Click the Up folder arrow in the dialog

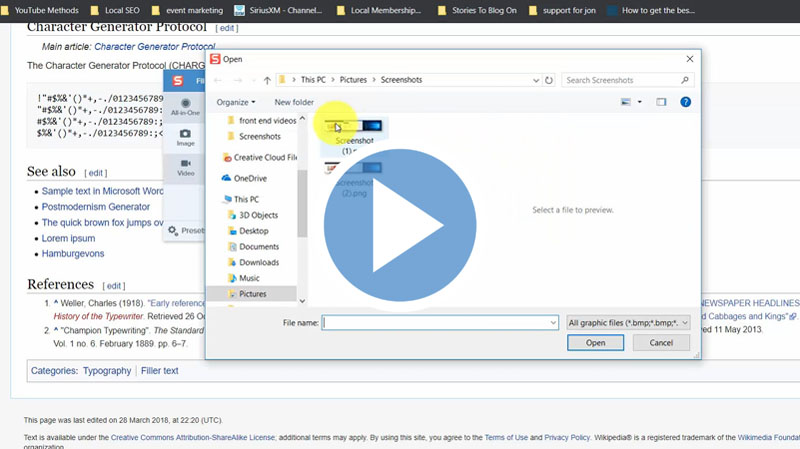pos(267,80)
